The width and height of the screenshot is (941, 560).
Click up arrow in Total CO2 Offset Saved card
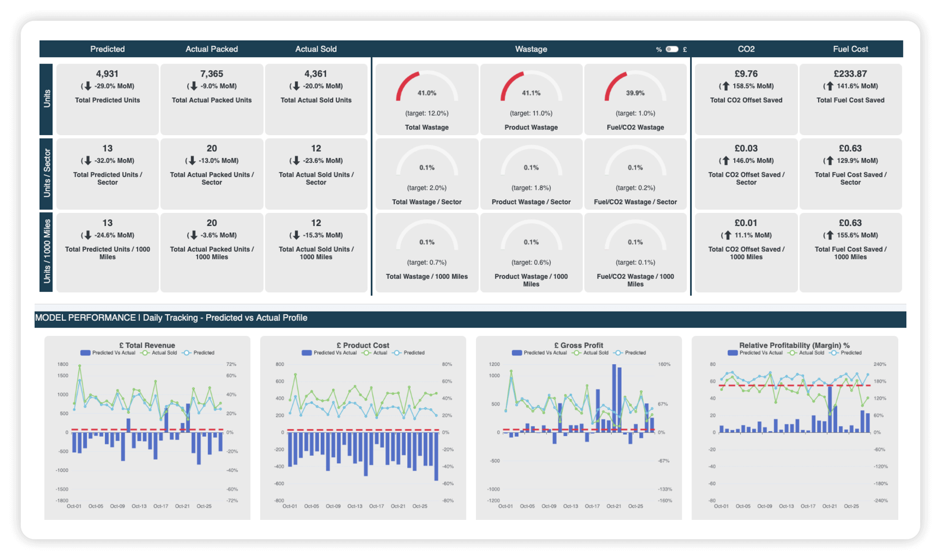[x=726, y=86]
